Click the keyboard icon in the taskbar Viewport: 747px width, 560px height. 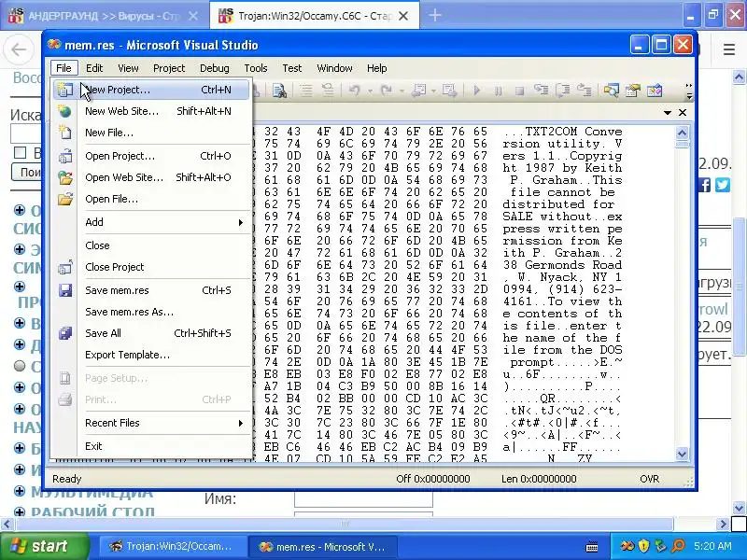(x=592, y=547)
